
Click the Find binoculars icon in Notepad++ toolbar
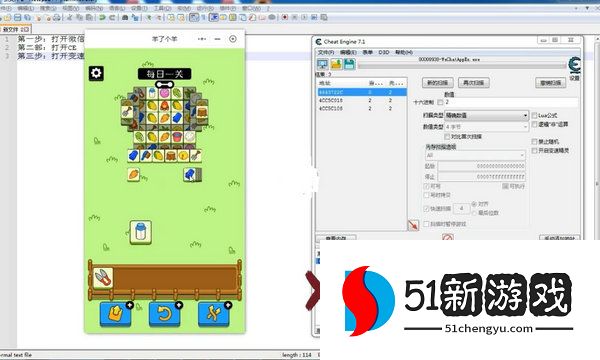coord(125,17)
